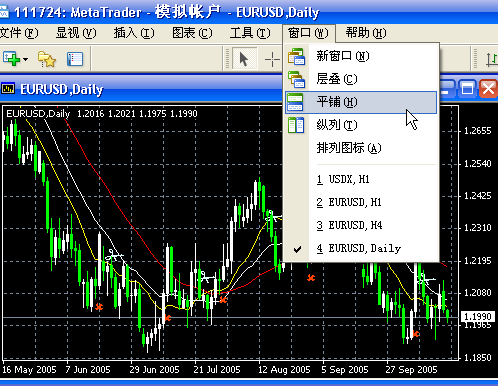Switch to window 2 EURUSD,H1
Screen dimensions: 498x386
361,202
